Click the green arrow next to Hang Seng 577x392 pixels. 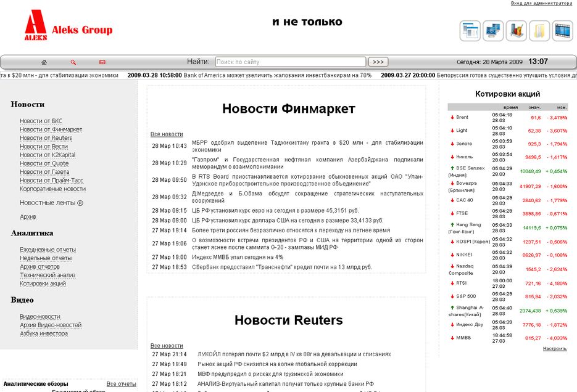point(452,224)
